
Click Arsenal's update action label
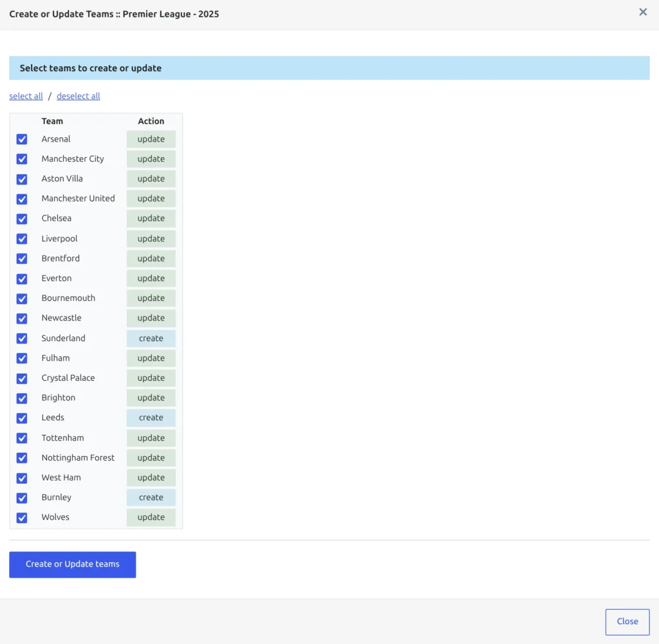pyautogui.click(x=151, y=139)
